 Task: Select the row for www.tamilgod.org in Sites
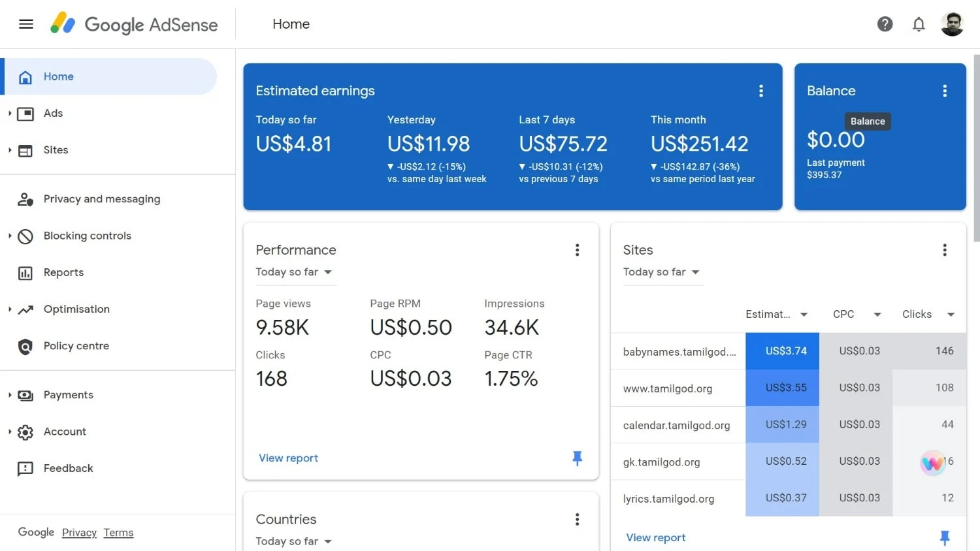(668, 388)
